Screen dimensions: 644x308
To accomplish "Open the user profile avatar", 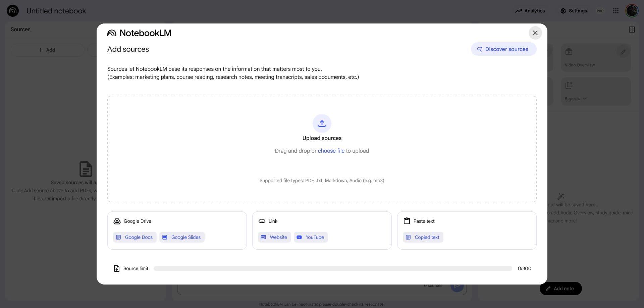I will [x=632, y=11].
